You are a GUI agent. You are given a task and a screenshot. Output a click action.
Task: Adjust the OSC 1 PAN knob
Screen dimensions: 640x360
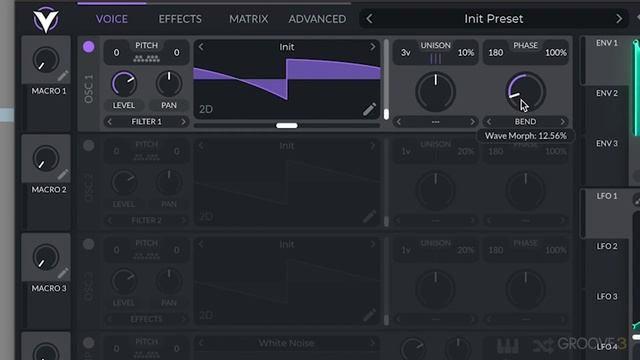pos(169,84)
